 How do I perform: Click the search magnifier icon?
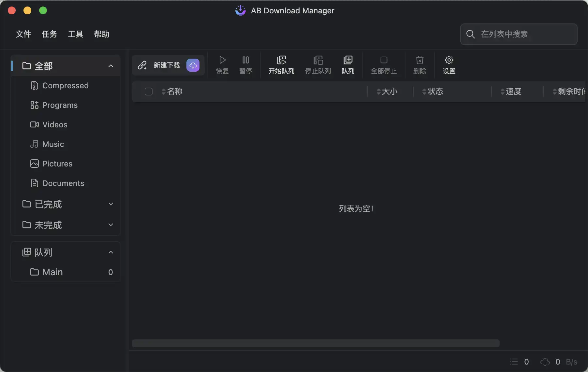click(x=470, y=34)
